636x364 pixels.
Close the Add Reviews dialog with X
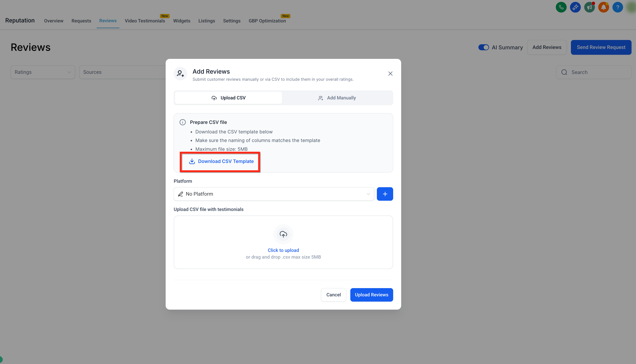tap(390, 73)
